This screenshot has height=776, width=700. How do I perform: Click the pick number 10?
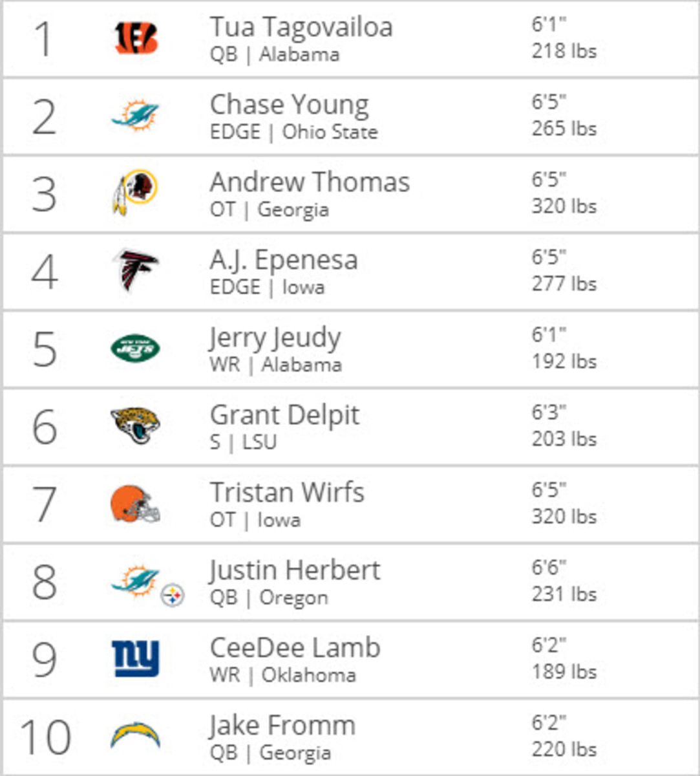tap(45, 737)
